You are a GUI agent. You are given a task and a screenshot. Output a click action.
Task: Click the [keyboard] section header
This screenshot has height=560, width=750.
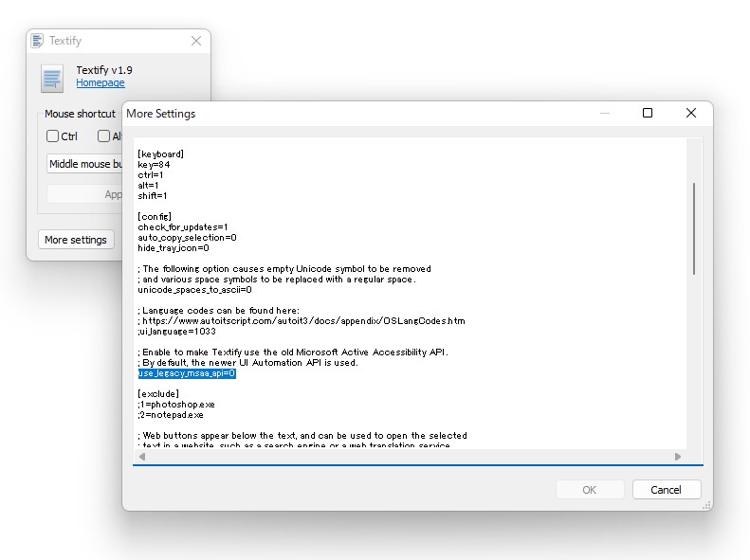coord(161,154)
